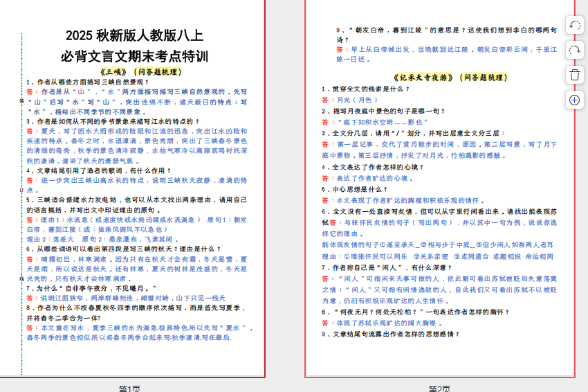Add a page with plus icon
588x392 pixels.
[x=574, y=100]
